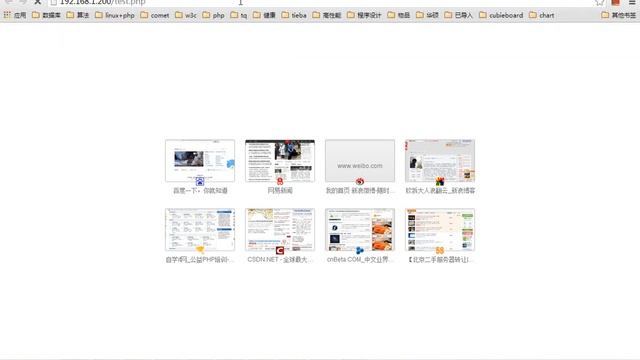This screenshot has width=640, height=360.
Task: Open the 其他书签 other bookmarks folder
Action: (x=619, y=15)
